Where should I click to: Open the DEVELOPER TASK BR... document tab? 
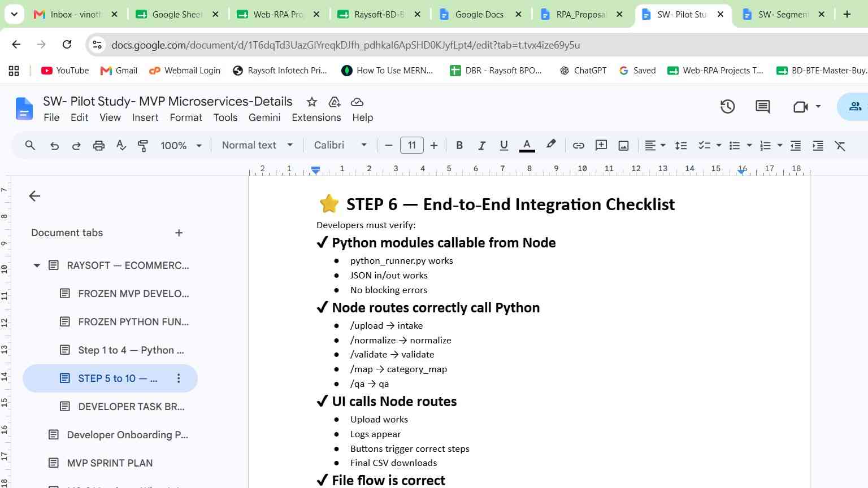click(131, 407)
